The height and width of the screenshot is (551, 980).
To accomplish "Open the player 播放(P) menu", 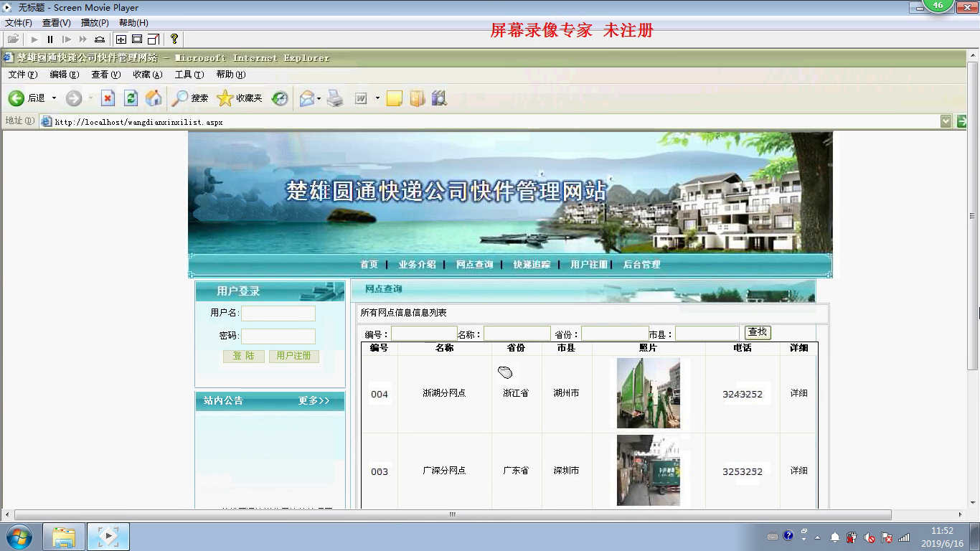I will pos(95,23).
